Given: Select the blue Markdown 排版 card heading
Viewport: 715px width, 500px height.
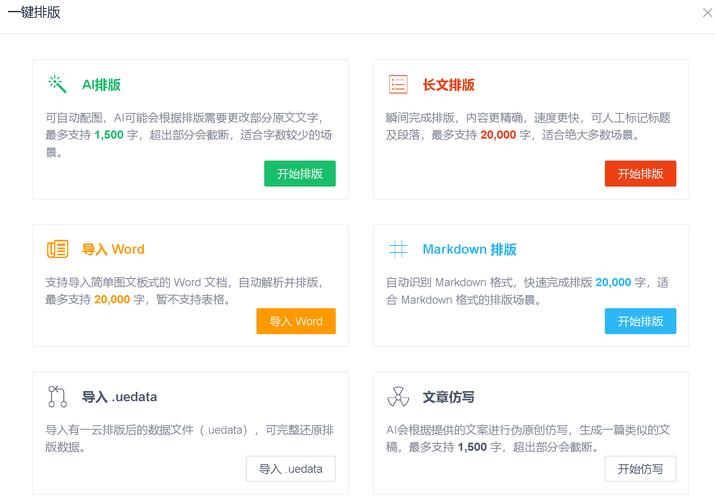Looking at the screenshot, I should (x=469, y=249).
